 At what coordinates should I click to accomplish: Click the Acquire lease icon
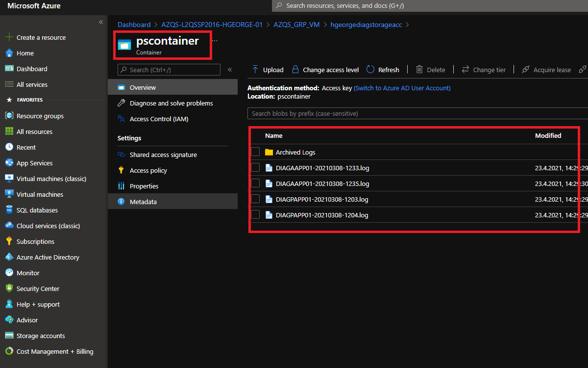tap(526, 70)
